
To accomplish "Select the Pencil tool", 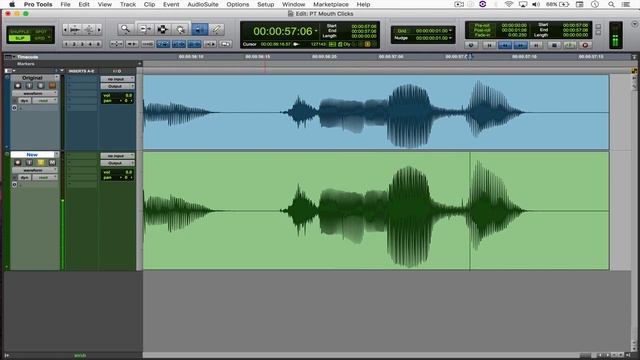I will pyautogui.click(x=217, y=29).
